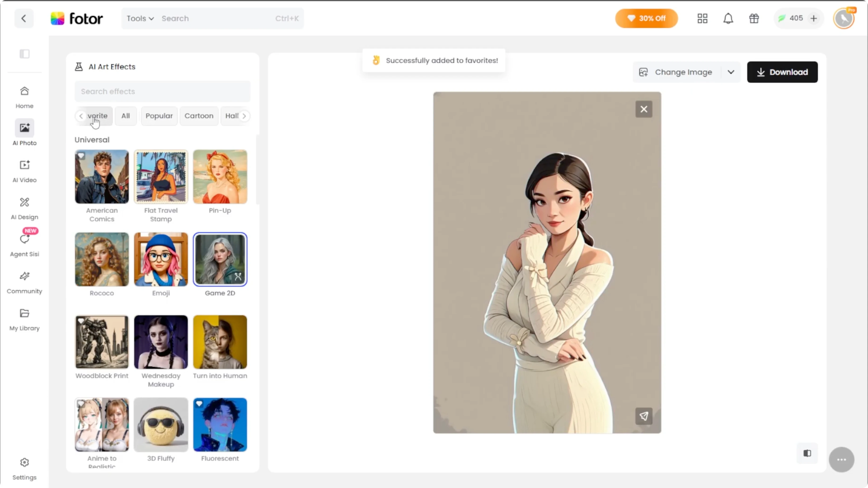Open AI Video in the sidebar

pyautogui.click(x=24, y=171)
